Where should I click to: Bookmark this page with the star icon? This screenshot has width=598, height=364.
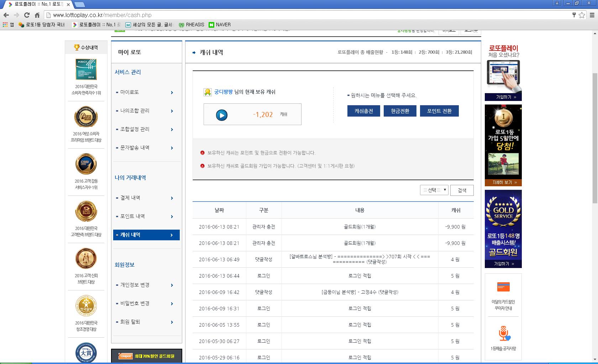(x=582, y=15)
